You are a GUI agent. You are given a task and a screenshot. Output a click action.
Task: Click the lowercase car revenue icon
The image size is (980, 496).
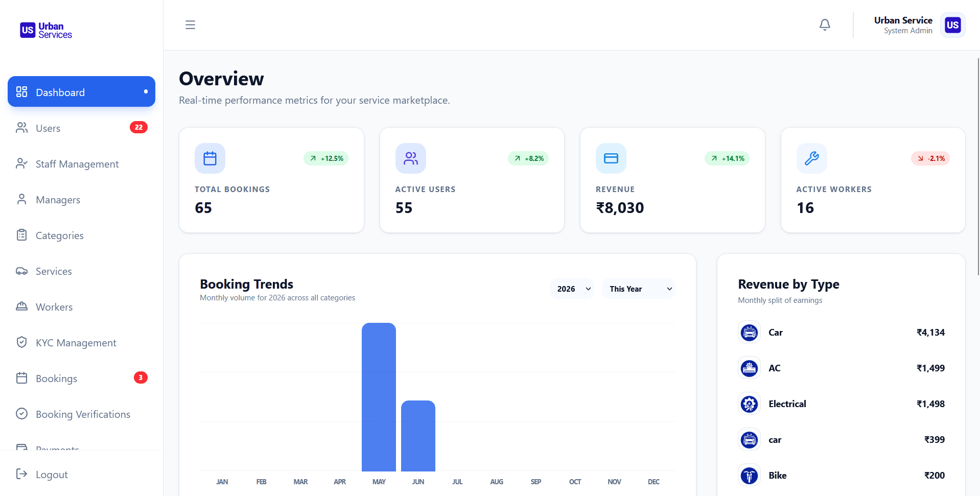[x=750, y=439]
